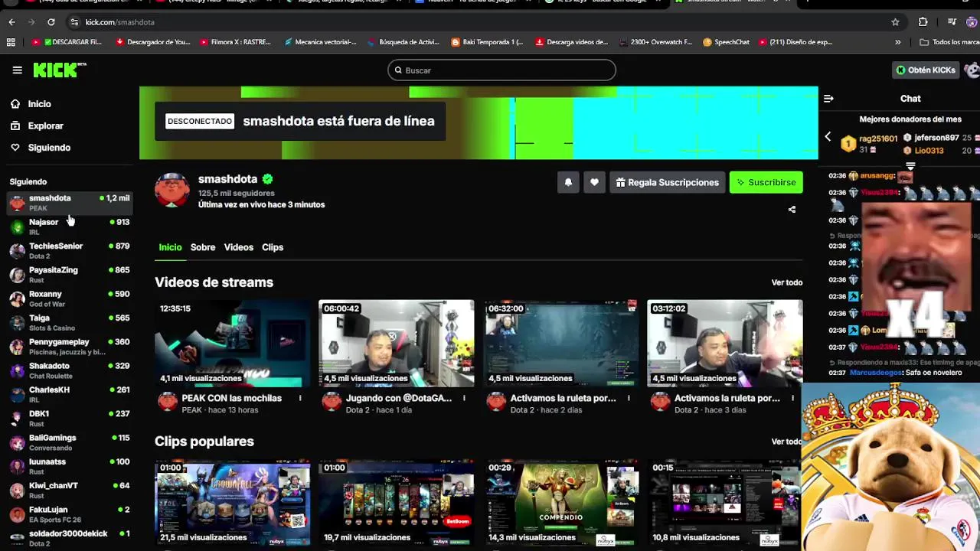This screenshot has width=980, height=551.
Task: Click the browser address bar
Action: tap(475, 22)
